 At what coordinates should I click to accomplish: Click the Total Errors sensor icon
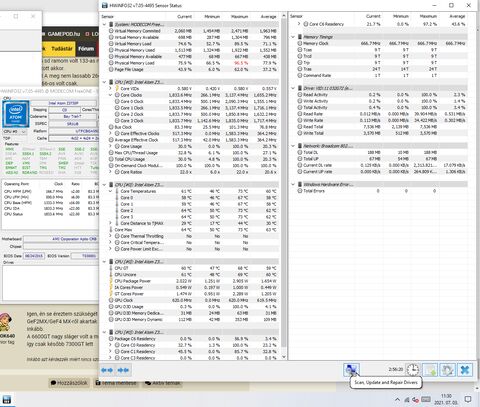click(x=300, y=191)
